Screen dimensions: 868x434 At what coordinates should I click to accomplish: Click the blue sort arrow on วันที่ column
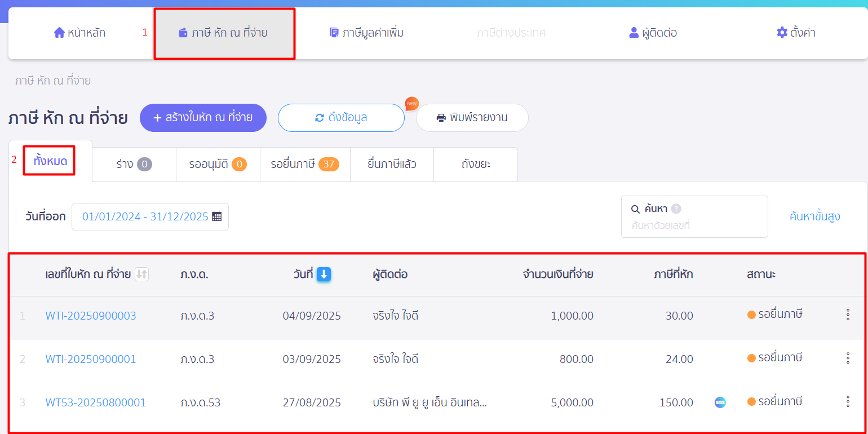click(x=324, y=274)
